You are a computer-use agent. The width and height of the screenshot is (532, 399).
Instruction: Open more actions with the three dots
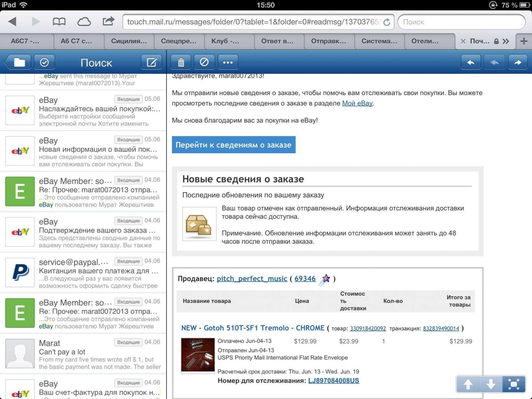228,62
